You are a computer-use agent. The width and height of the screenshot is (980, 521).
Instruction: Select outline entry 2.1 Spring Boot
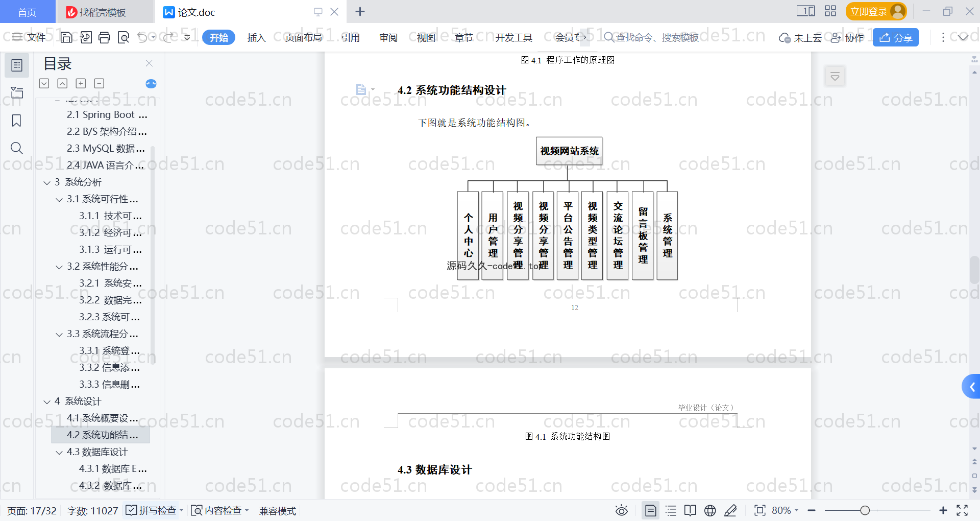click(107, 115)
